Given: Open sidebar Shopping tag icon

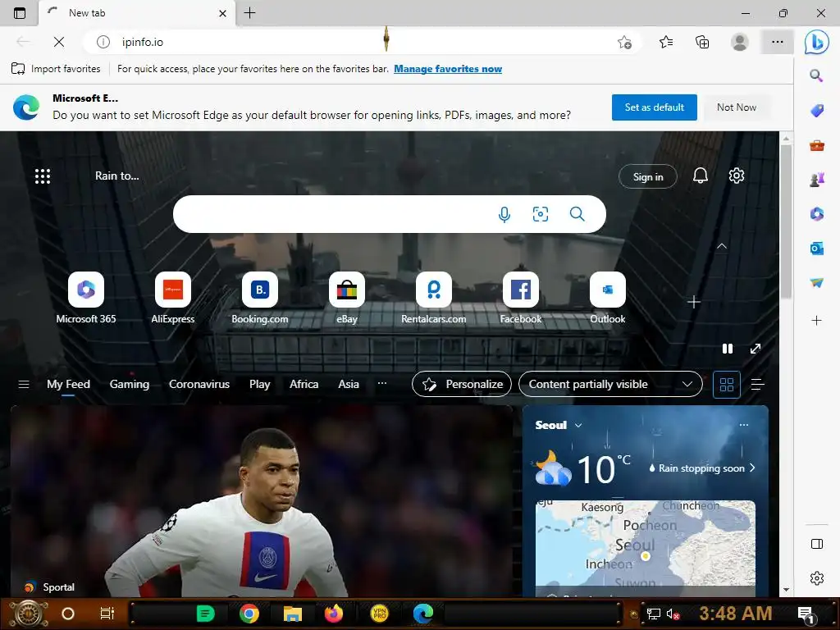Looking at the screenshot, I should click(x=816, y=111).
